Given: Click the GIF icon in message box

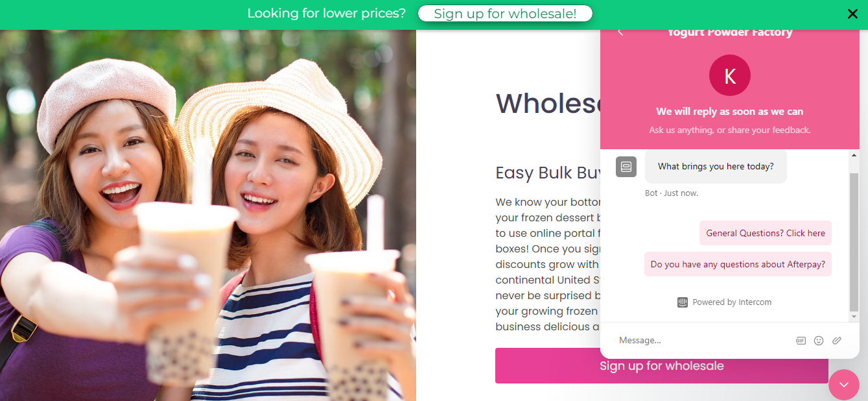Looking at the screenshot, I should coord(801,341).
